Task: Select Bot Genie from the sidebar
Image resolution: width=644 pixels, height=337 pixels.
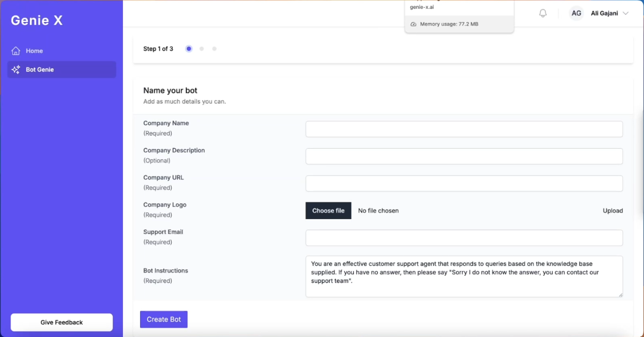Action: [x=39, y=69]
